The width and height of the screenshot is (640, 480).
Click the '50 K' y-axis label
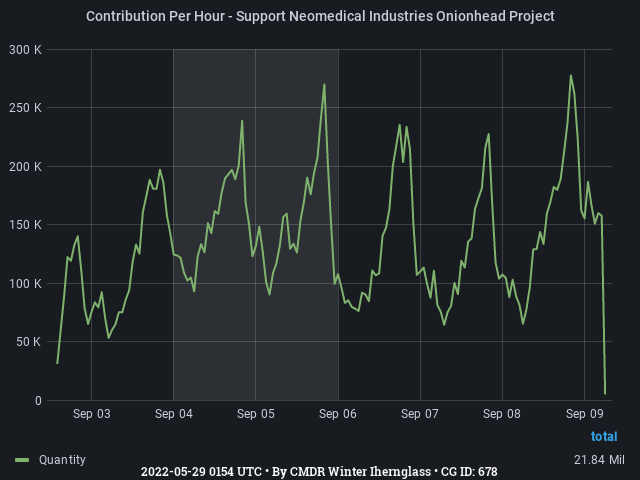(29, 342)
